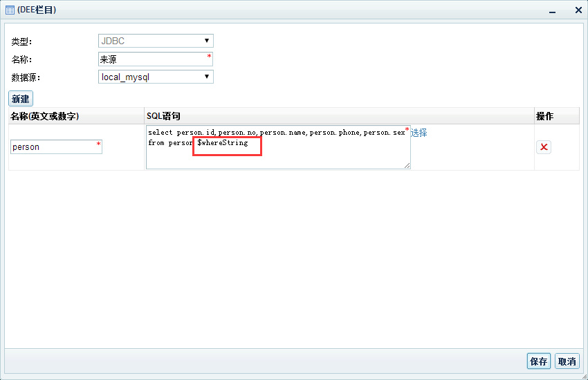Image resolution: width=588 pixels, height=380 pixels.
Task: Click the person name input field
Action: [56, 146]
